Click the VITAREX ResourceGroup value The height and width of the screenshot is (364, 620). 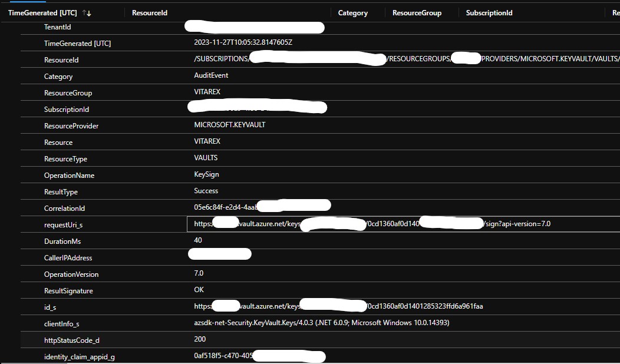(207, 92)
